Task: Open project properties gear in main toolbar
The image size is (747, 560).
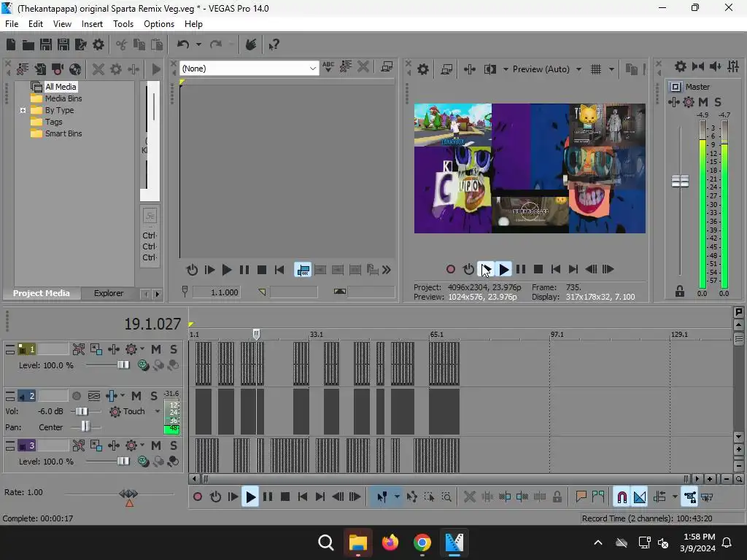Action: [98, 44]
